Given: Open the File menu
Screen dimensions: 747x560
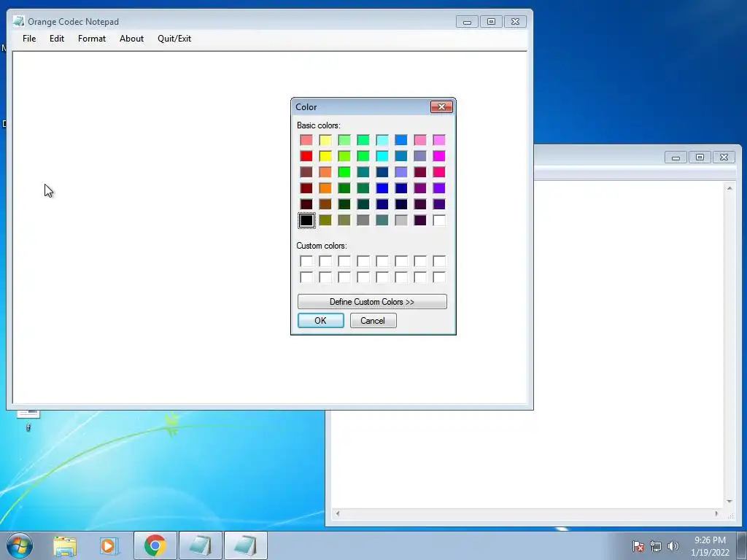Looking at the screenshot, I should click(x=29, y=39).
